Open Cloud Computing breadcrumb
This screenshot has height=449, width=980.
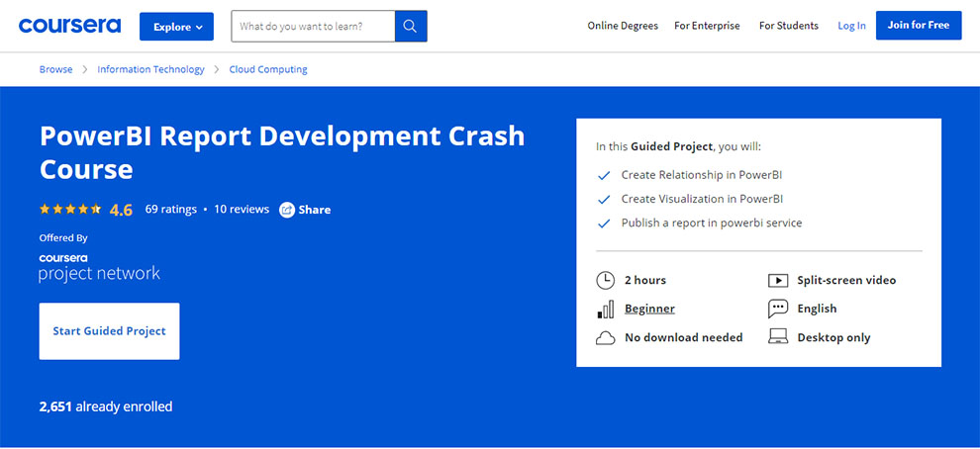point(268,69)
